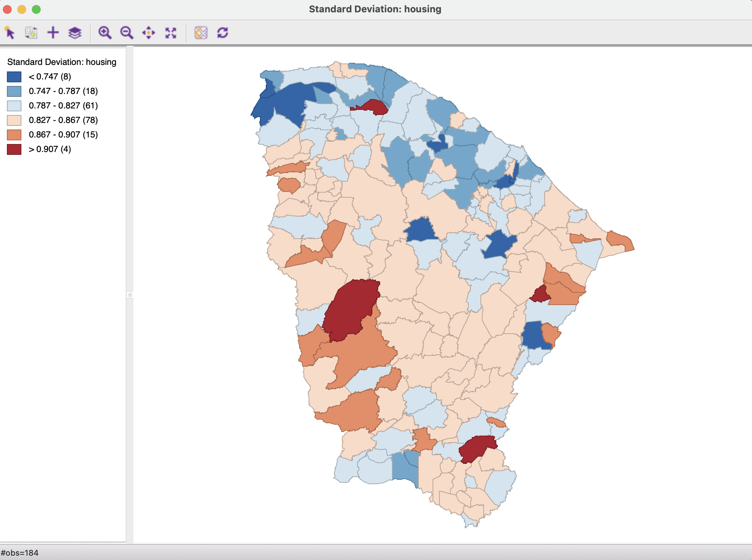Screen dimensions: 752x560
Task: Click the '#obs=184' status bar text
Action: (x=20, y=553)
